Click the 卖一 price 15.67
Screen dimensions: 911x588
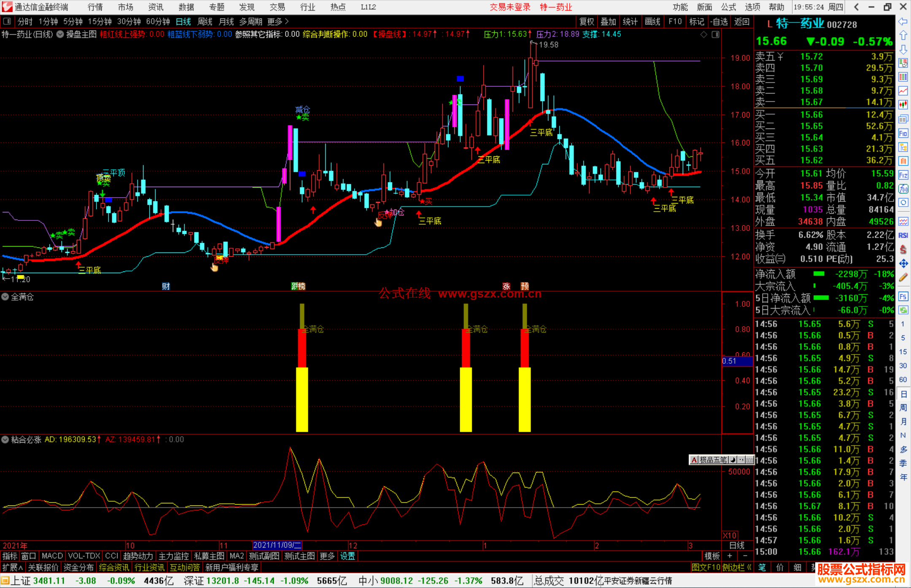click(811, 102)
